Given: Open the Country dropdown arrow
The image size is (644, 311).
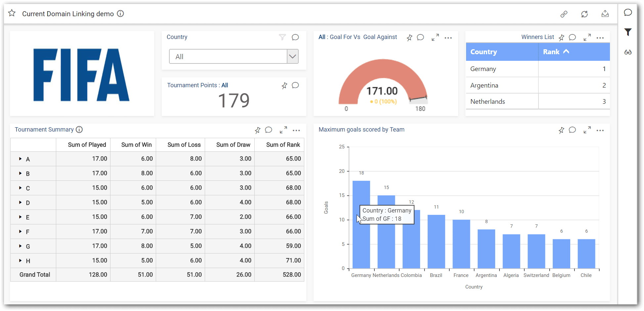Looking at the screenshot, I should tap(292, 57).
